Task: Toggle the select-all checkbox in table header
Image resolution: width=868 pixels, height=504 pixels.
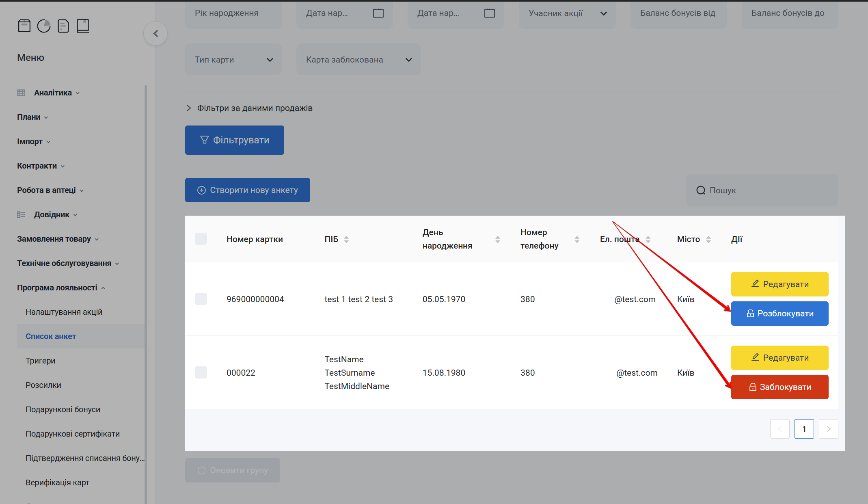Action: click(201, 239)
